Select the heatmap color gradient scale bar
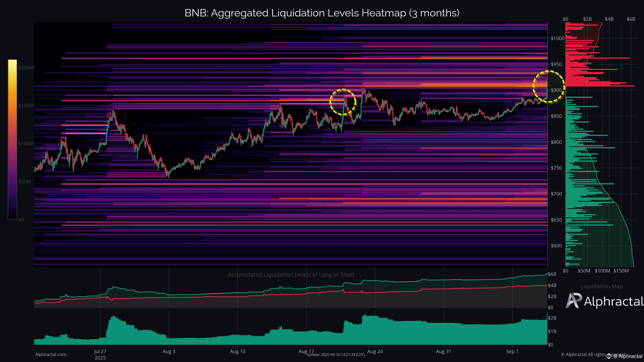The height and width of the screenshot is (362, 644). [12, 139]
